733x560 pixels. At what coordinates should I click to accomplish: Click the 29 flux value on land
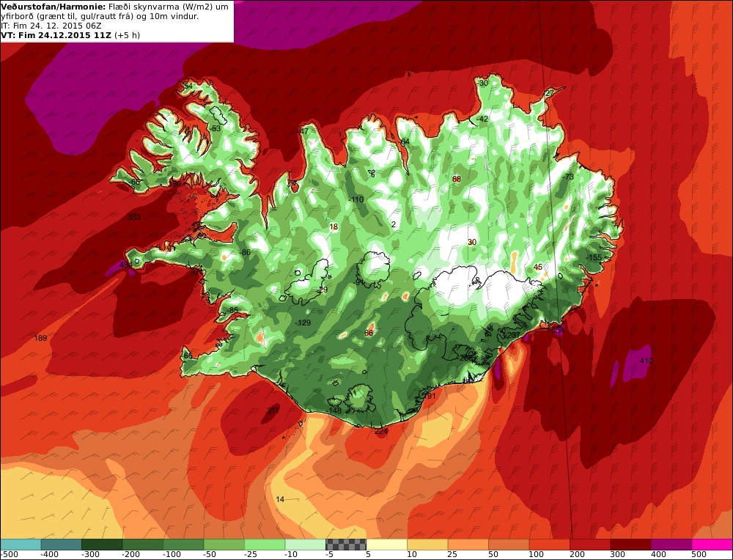point(323,290)
